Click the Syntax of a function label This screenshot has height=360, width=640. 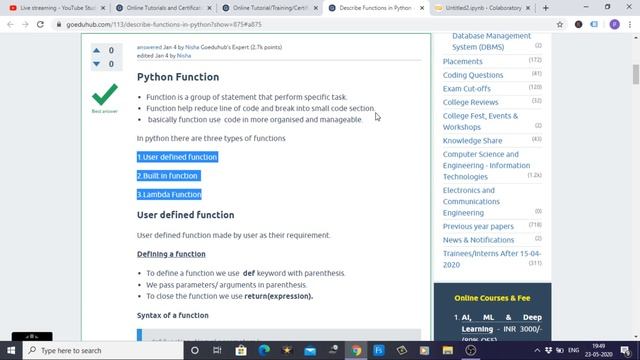[x=173, y=315]
